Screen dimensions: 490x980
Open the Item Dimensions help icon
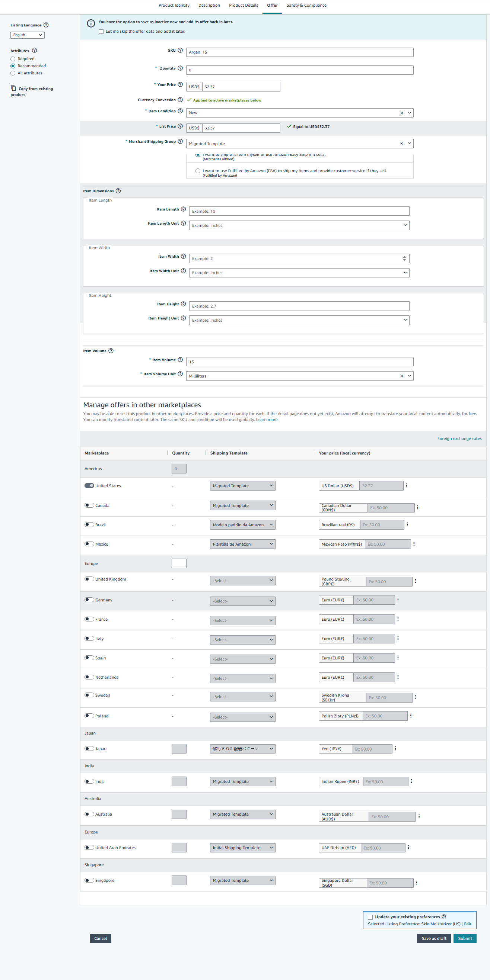pos(118,191)
